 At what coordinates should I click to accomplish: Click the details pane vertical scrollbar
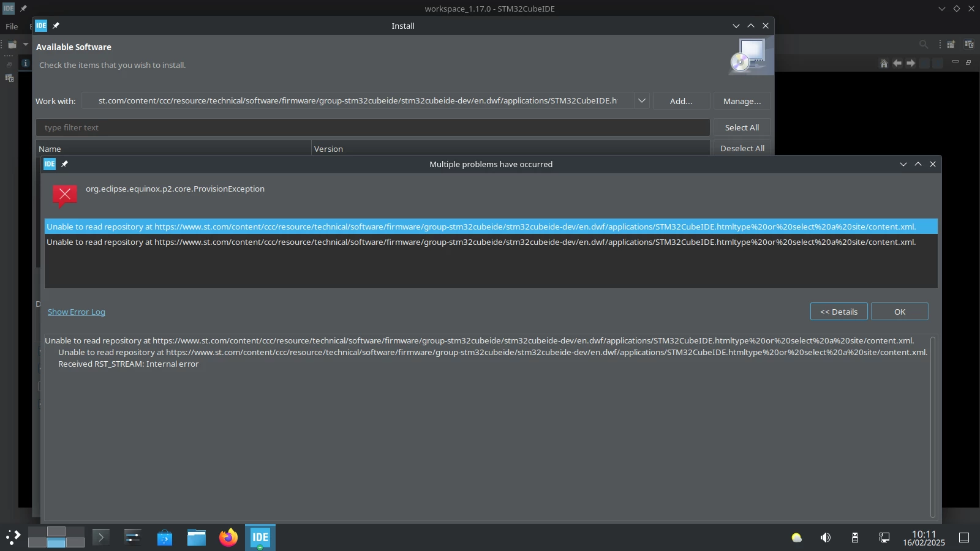click(x=933, y=427)
